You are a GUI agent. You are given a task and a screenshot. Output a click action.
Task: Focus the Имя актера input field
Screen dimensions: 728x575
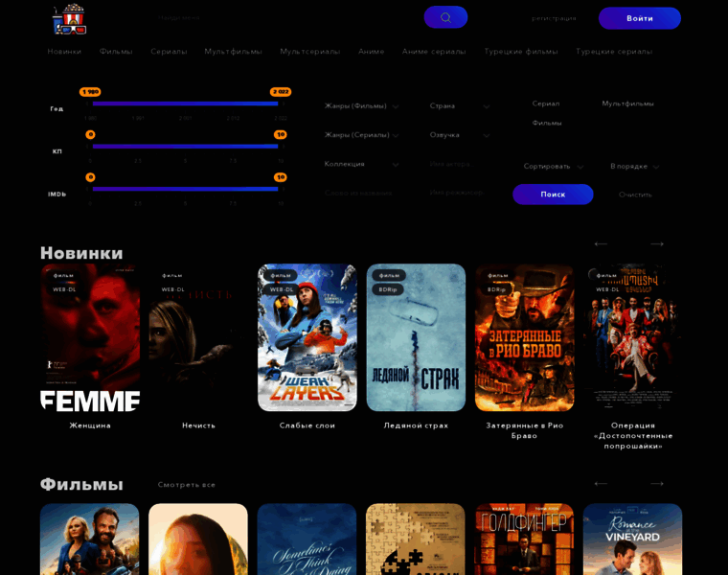click(459, 164)
